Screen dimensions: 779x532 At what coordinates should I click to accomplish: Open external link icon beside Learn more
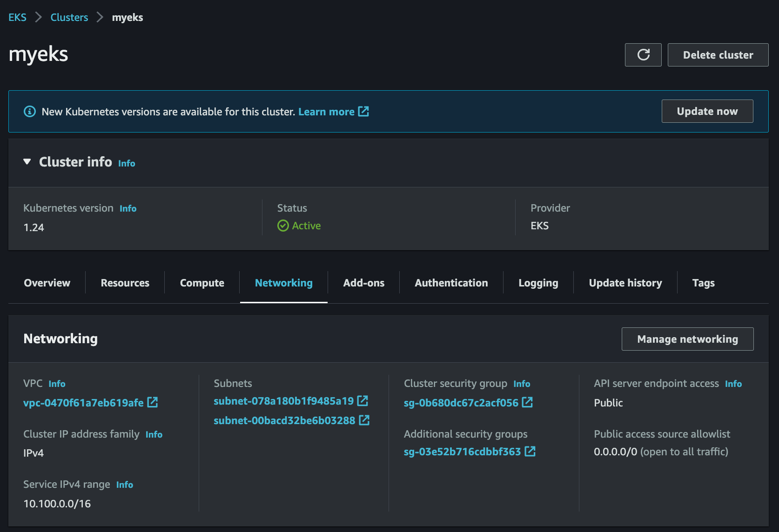click(x=363, y=112)
